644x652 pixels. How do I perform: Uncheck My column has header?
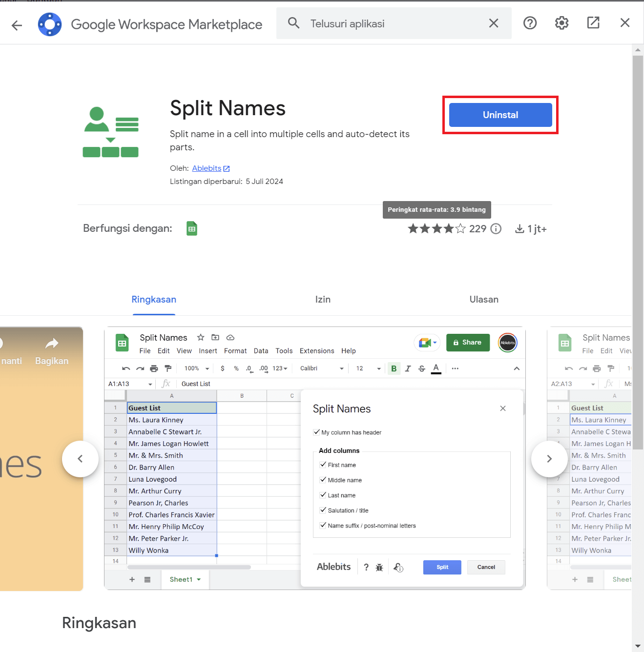coord(316,432)
